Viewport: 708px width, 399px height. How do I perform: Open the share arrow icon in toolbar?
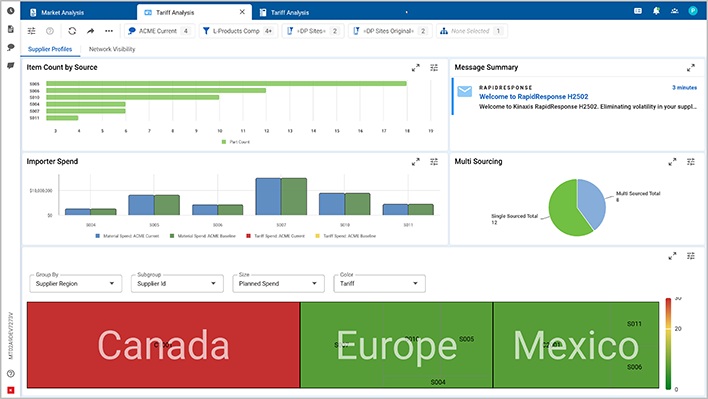point(90,31)
